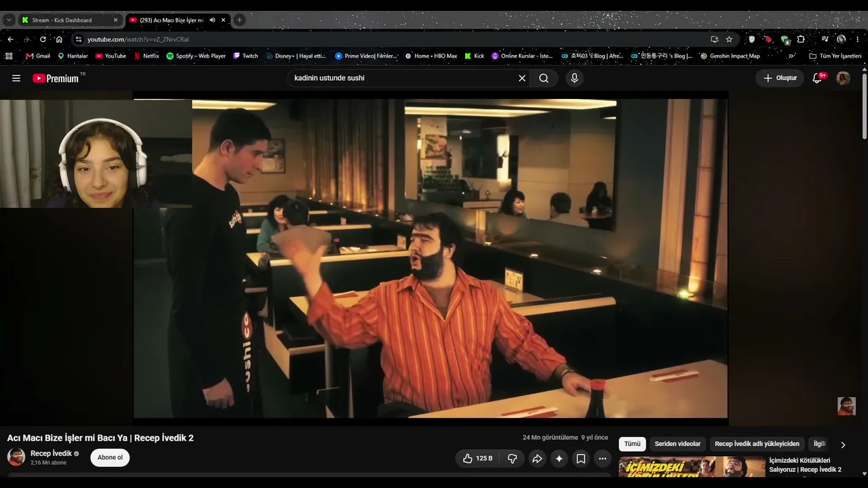Open more actions three-dot menu

click(602, 458)
